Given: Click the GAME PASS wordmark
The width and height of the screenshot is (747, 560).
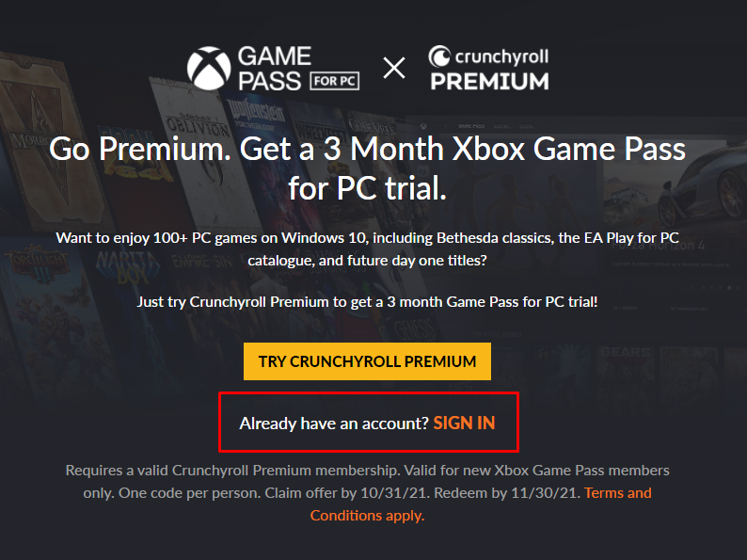Looking at the screenshot, I should (x=274, y=68).
